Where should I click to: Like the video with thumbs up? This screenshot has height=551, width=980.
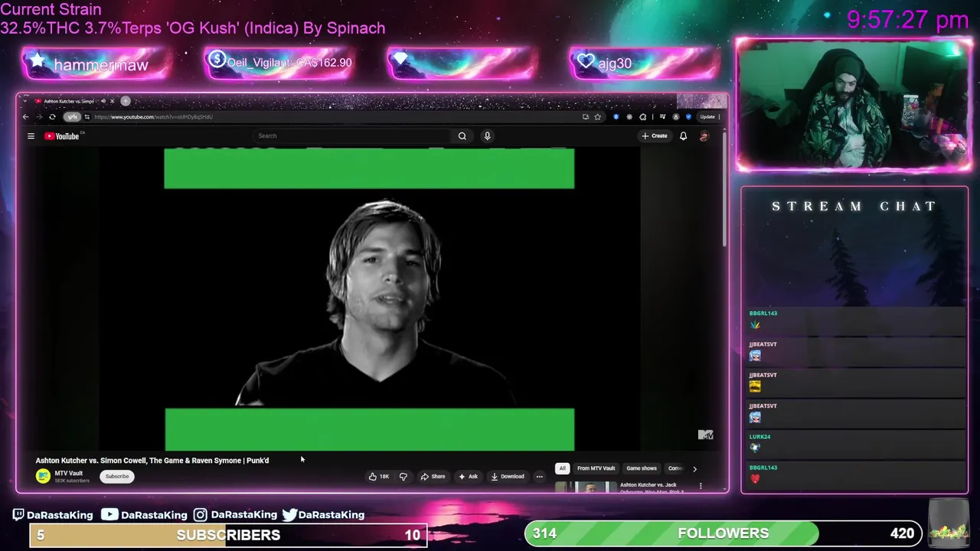tap(378, 477)
